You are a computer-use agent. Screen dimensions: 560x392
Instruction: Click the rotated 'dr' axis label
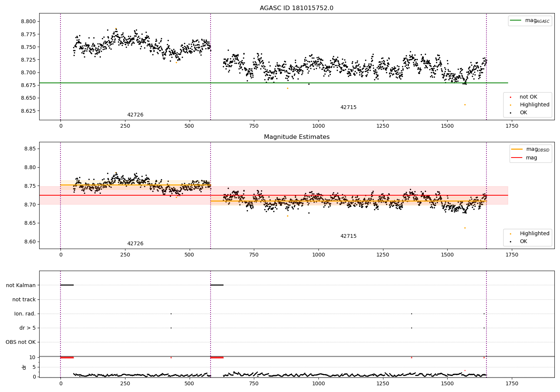(x=24, y=367)
